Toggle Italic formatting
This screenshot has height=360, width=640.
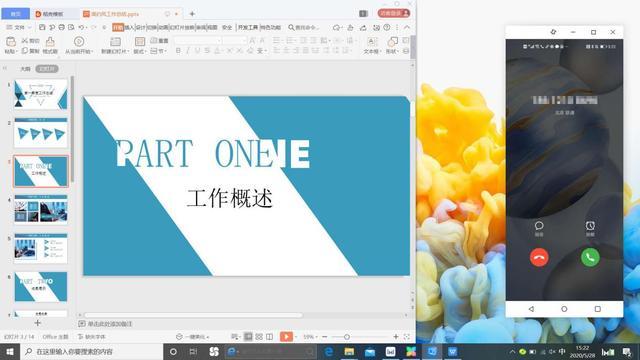188,51
